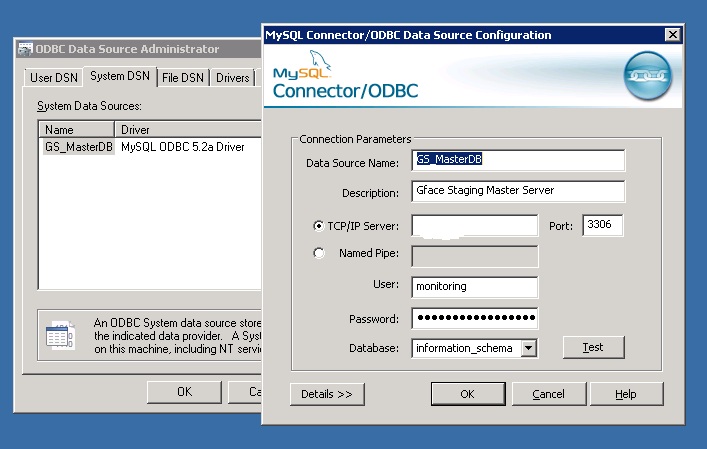Click the MySQL dolphin logo
Screen dimensions: 707x449
point(320,61)
